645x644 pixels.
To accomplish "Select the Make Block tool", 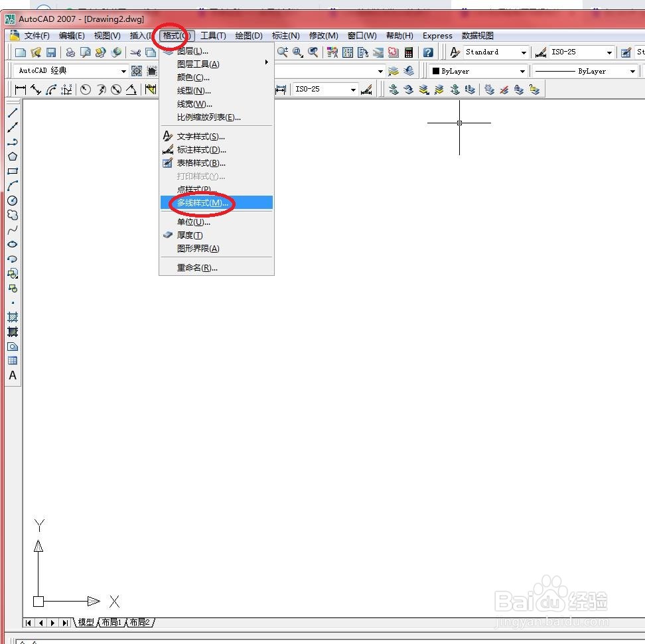I will tap(13, 289).
